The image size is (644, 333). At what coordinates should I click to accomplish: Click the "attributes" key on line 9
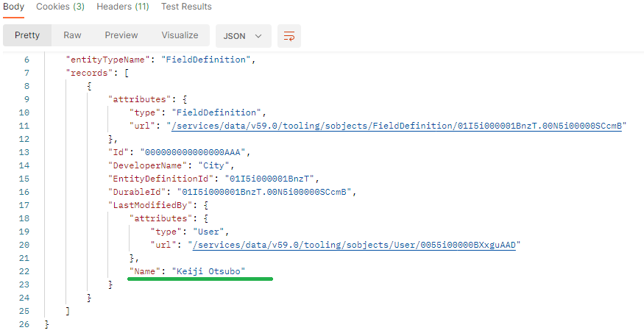[x=139, y=99]
